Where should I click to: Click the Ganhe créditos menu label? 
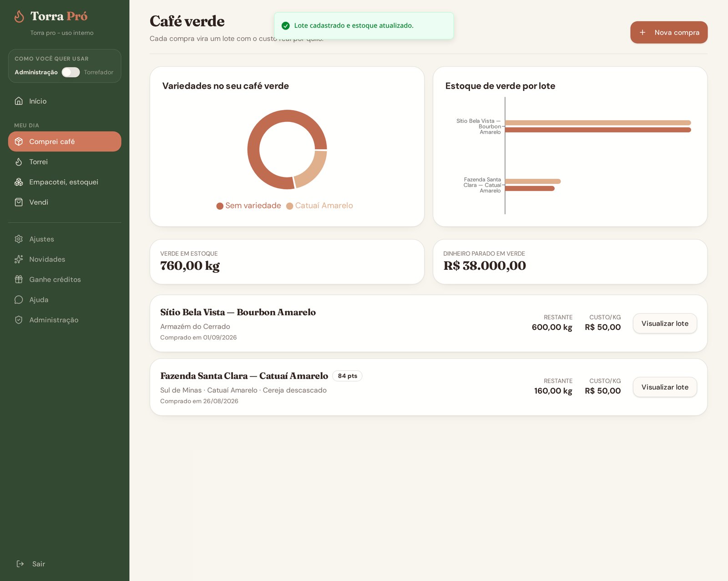click(x=55, y=279)
